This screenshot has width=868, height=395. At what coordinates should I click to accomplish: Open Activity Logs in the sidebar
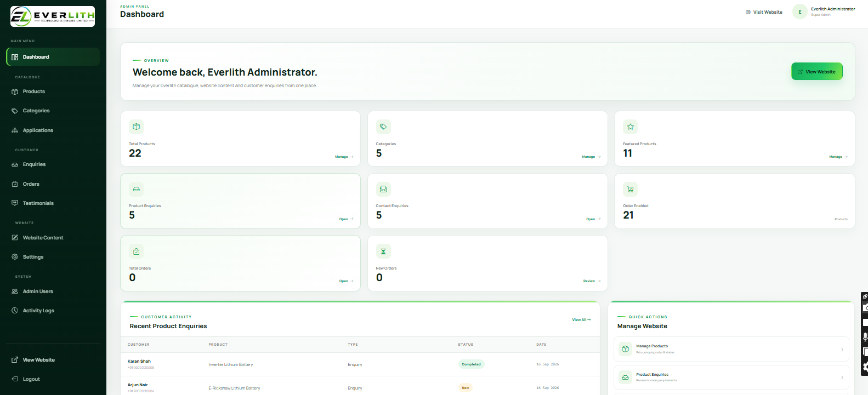tap(53, 311)
